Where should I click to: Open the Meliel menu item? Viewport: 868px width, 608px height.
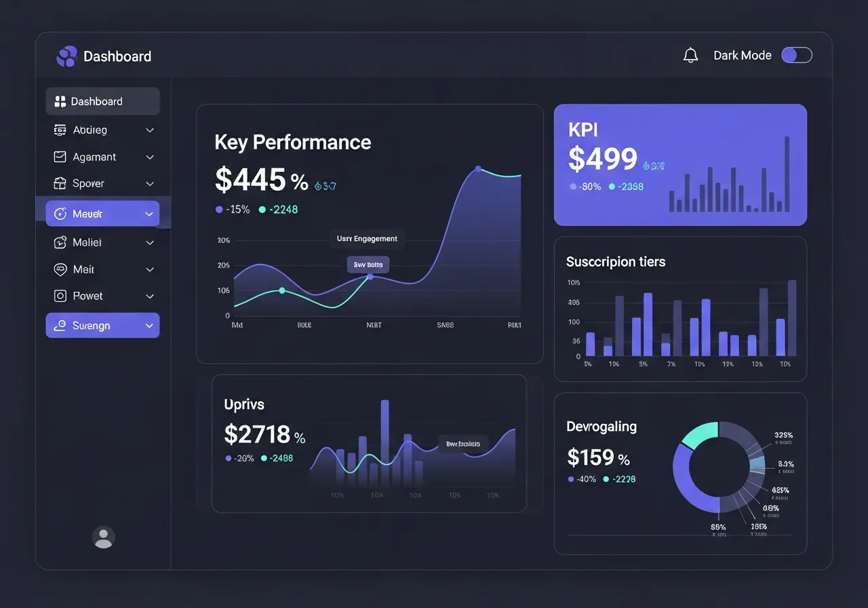coord(103,242)
